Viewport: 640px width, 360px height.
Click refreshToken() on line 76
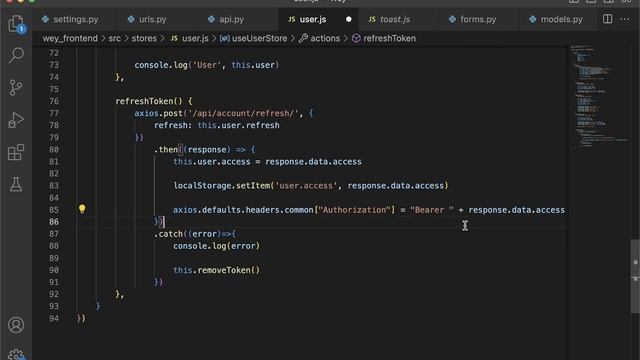tap(149, 101)
